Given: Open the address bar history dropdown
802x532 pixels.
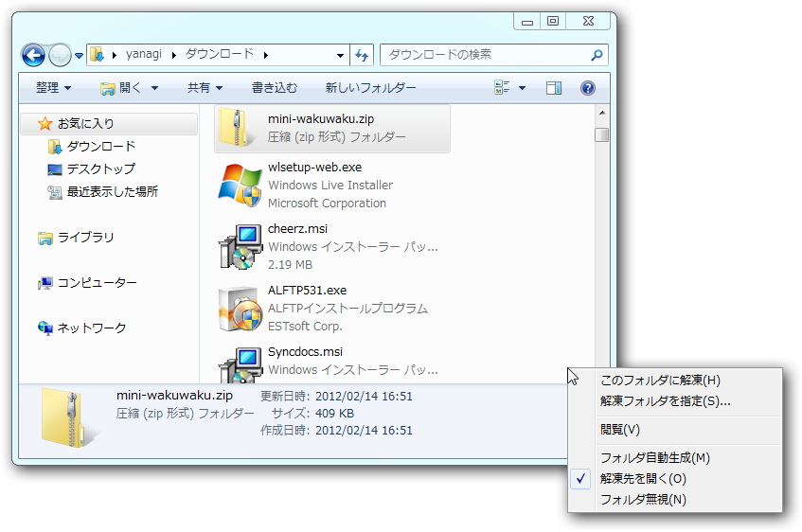Looking at the screenshot, I should 340,55.
